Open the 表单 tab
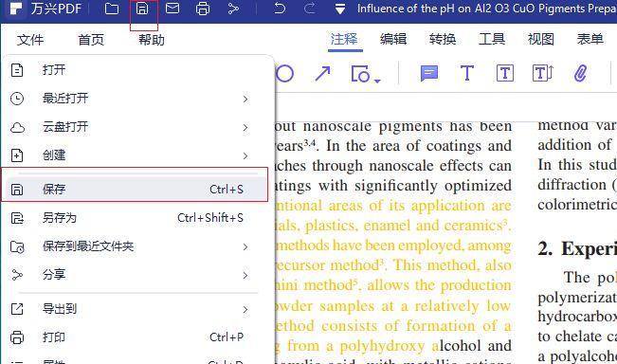The image size is (617, 364). coord(590,39)
